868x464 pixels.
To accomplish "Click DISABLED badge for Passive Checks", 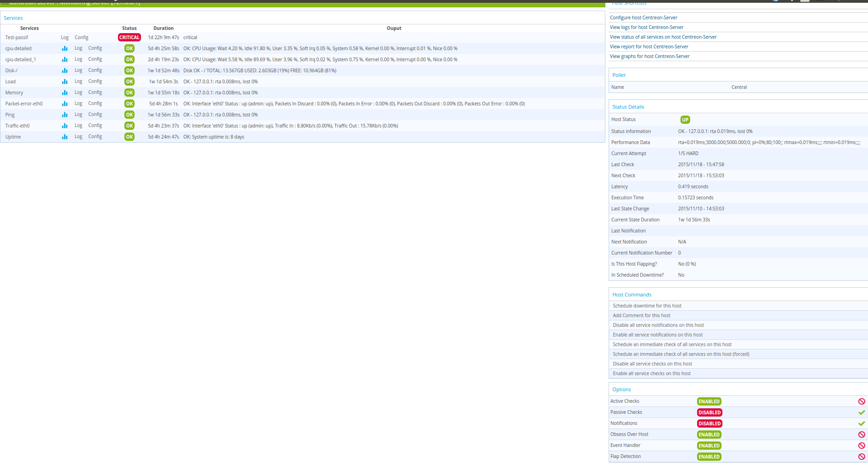I will tap(710, 412).
